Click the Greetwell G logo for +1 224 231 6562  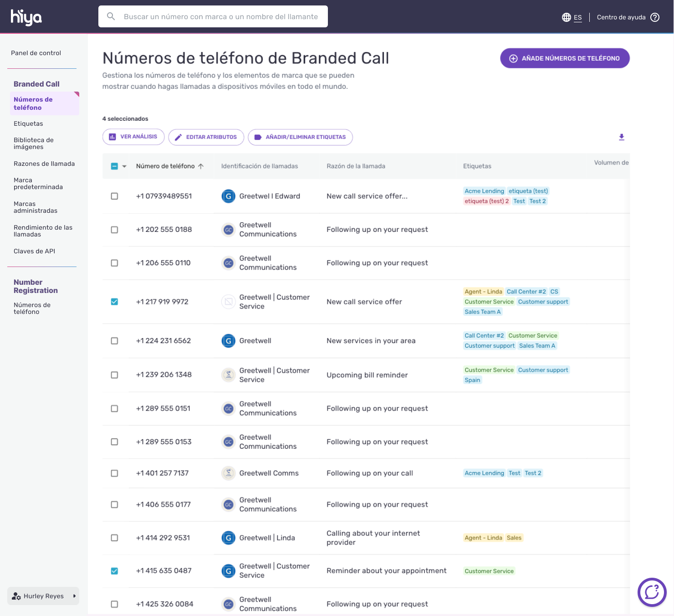228,341
